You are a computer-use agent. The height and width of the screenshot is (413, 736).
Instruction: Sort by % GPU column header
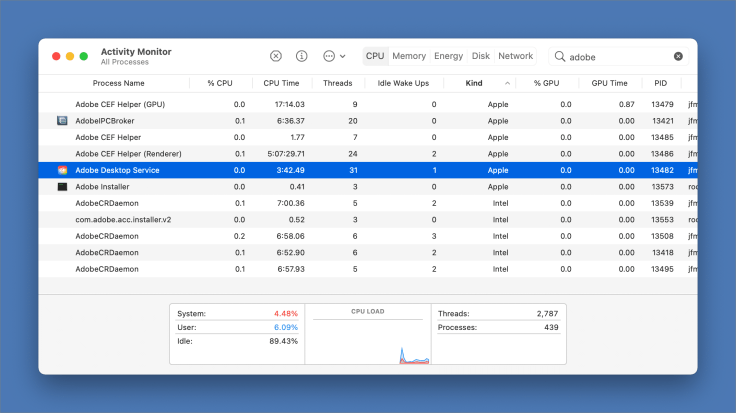click(546, 83)
